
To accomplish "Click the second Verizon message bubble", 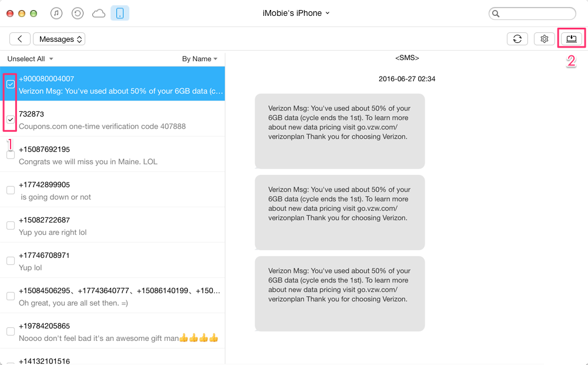I will 340,213.
